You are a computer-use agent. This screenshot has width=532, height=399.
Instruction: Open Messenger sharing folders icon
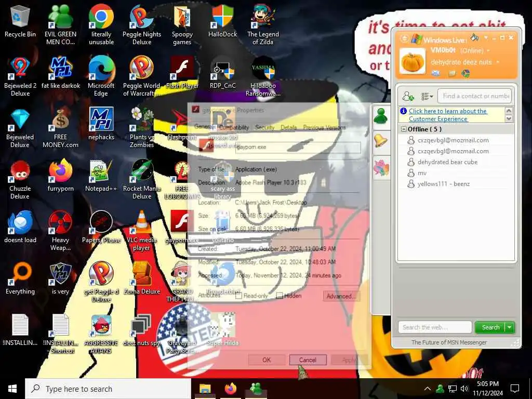pos(451,73)
